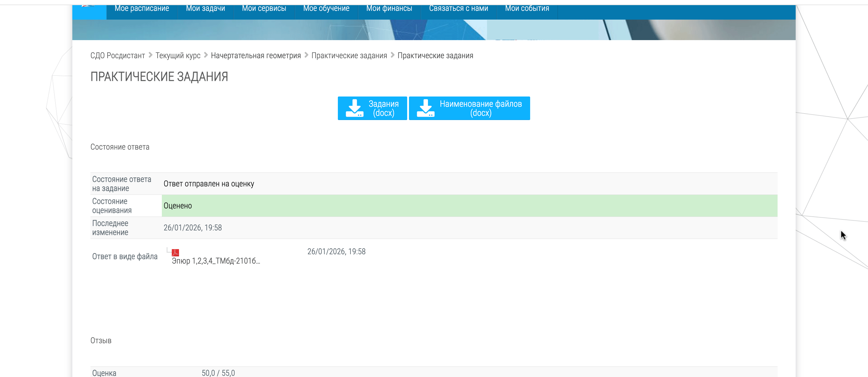Image resolution: width=868 pixels, height=377 pixels.
Task: Click the red PDF file icon
Action: tap(175, 252)
